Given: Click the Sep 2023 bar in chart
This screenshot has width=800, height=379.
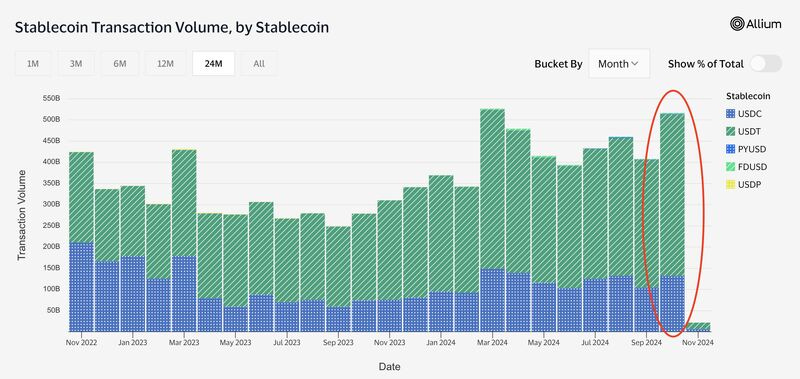Looking at the screenshot, I should coord(338,279).
